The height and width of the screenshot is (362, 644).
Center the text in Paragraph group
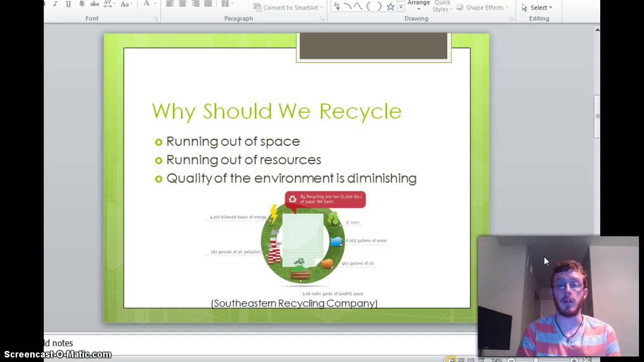point(183,4)
